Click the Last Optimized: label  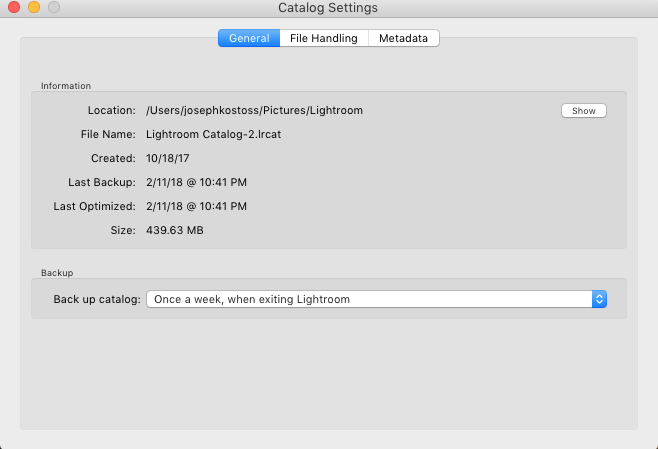pos(94,206)
